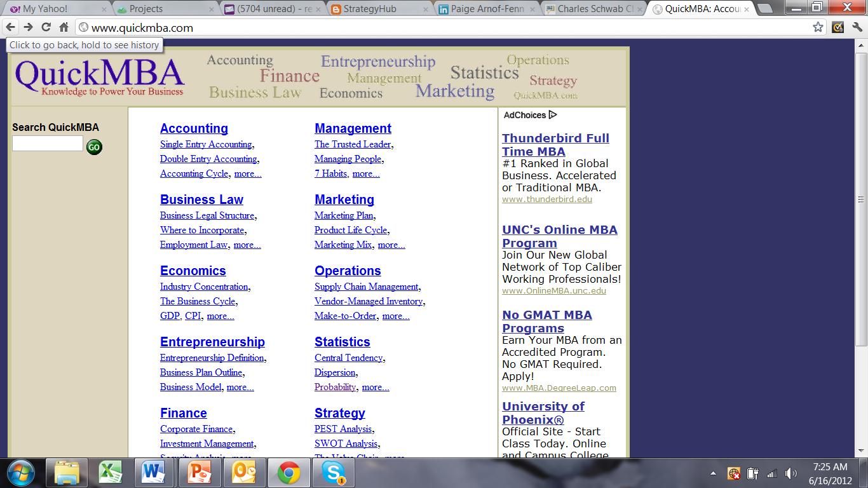Open Skype from the taskbar

coord(333,473)
